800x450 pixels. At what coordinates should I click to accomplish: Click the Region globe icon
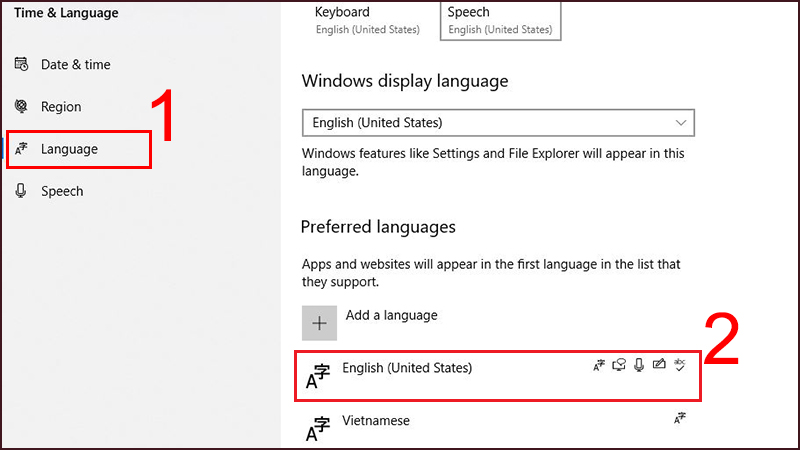click(21, 107)
